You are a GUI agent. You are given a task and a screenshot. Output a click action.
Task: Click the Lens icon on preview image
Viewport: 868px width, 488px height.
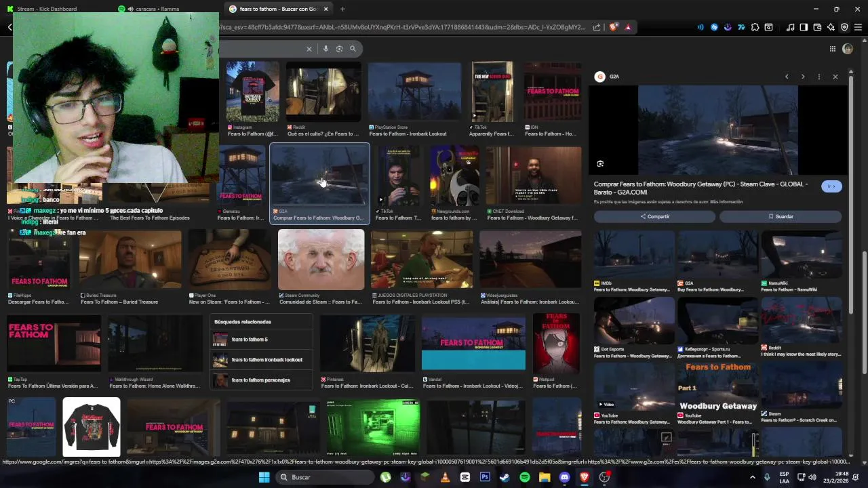coord(600,163)
